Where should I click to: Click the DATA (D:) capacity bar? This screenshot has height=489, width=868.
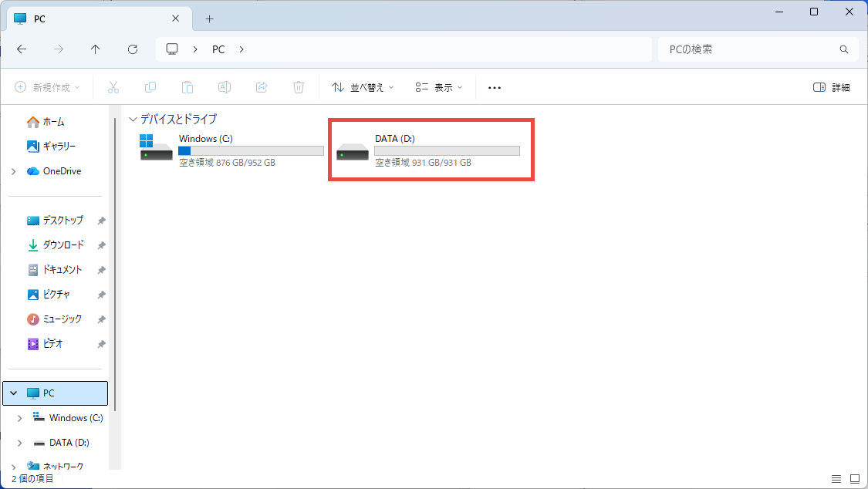pyautogui.click(x=448, y=150)
